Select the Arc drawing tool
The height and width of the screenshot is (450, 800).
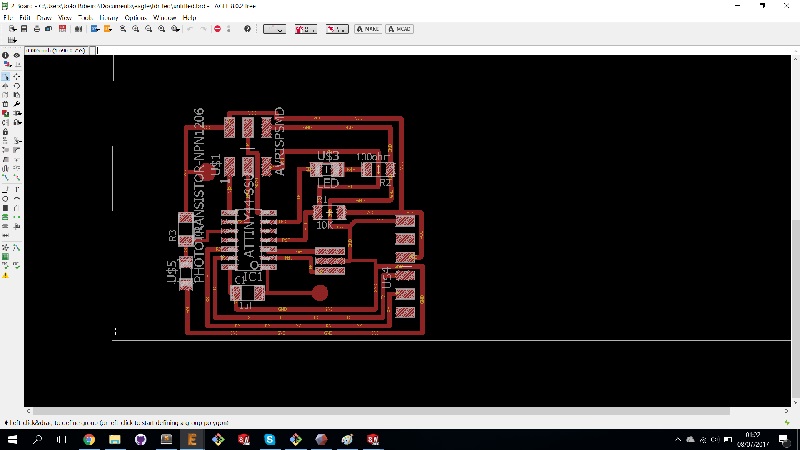(x=16, y=198)
